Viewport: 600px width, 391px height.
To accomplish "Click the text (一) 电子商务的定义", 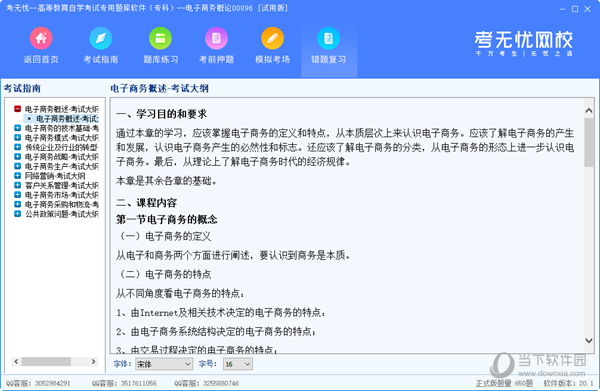I will [x=165, y=236].
